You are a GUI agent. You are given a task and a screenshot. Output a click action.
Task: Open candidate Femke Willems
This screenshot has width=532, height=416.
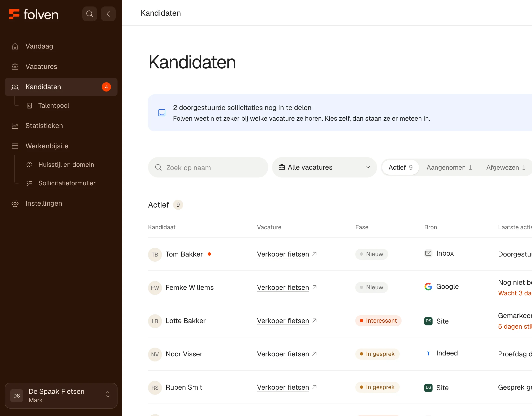point(190,288)
